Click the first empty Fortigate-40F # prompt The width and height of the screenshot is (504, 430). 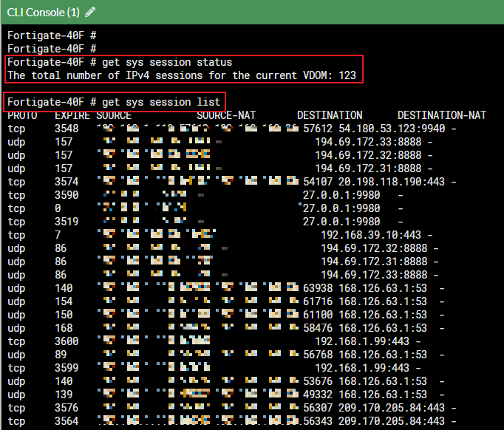[x=52, y=35]
